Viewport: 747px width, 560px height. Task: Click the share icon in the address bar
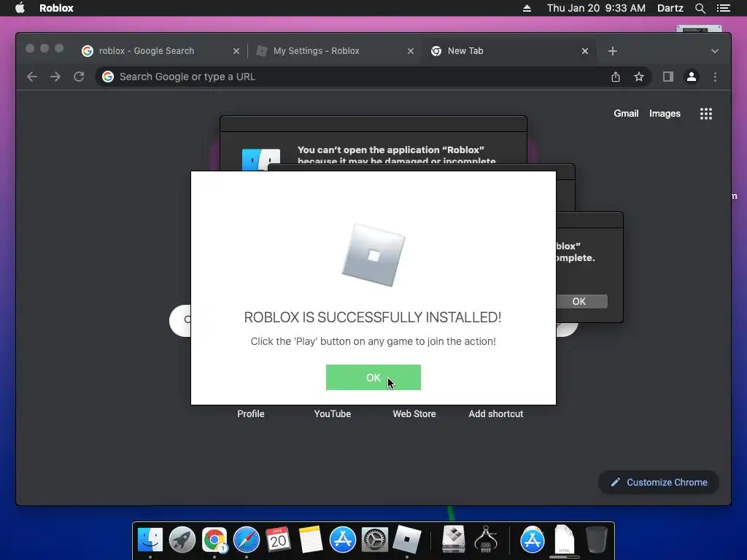click(616, 77)
